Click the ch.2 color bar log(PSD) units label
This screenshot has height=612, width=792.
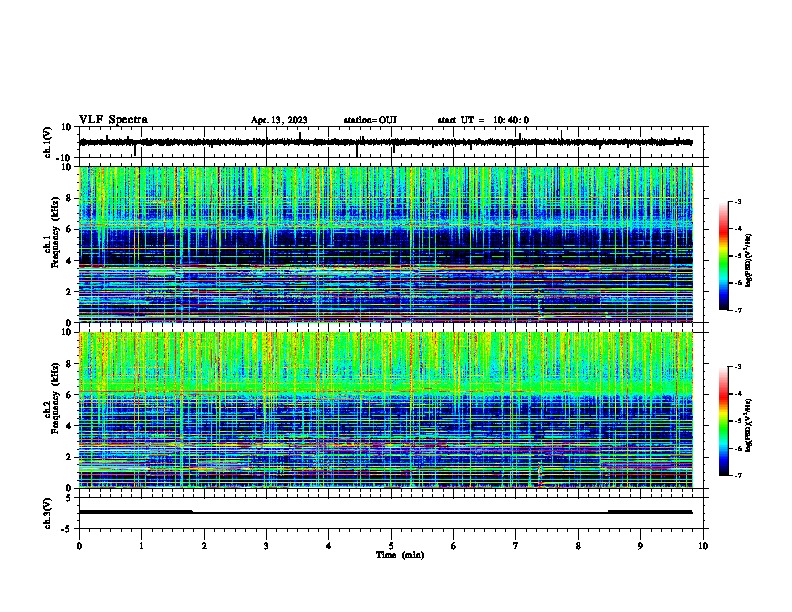[x=749, y=425]
